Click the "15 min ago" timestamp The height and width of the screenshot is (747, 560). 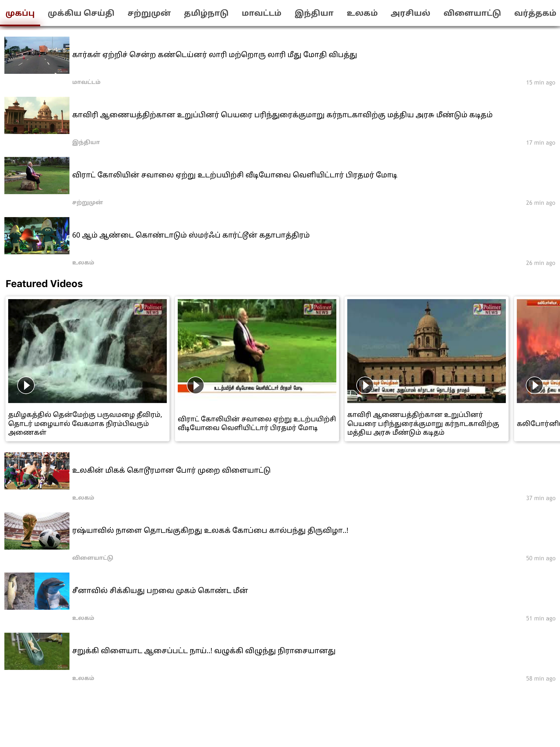(540, 82)
